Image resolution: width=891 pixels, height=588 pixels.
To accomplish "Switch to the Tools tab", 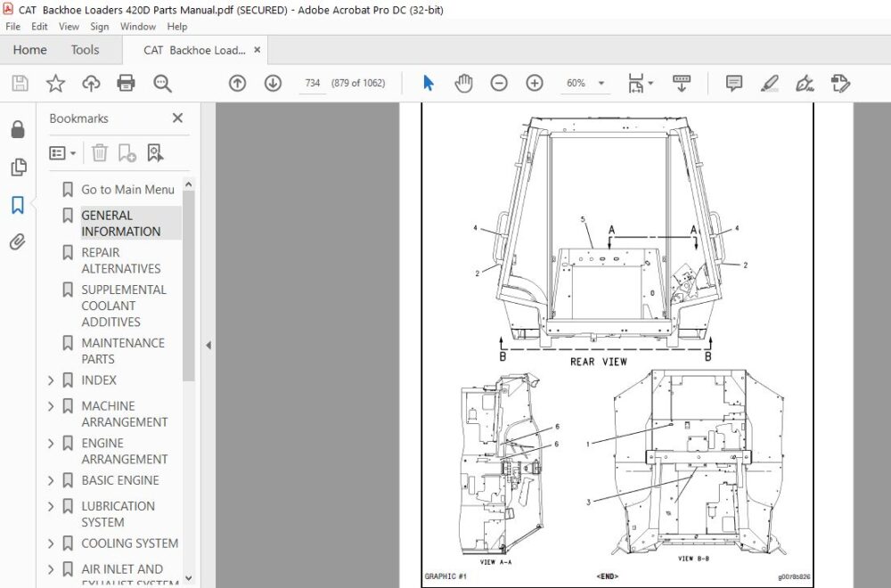I will (x=85, y=50).
